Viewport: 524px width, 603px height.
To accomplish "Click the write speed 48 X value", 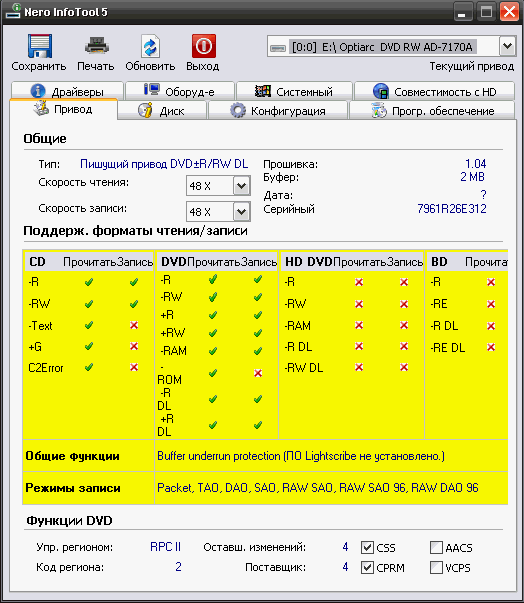I will (x=200, y=212).
